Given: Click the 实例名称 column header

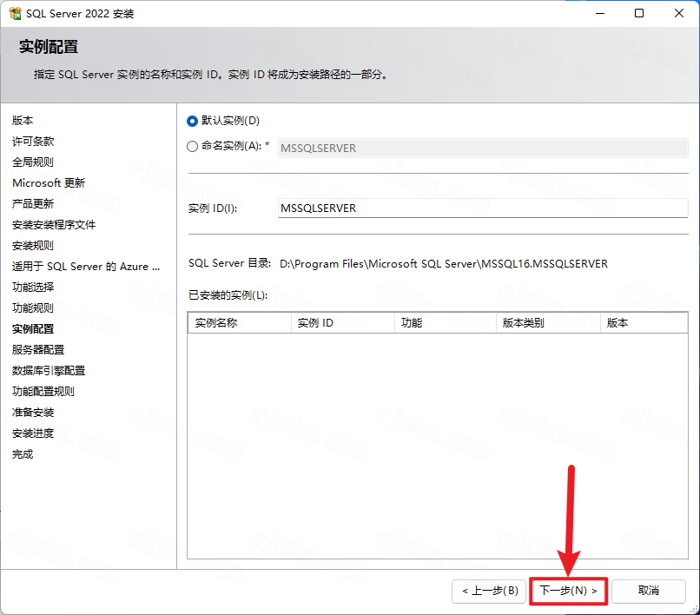Looking at the screenshot, I should click(240, 323).
